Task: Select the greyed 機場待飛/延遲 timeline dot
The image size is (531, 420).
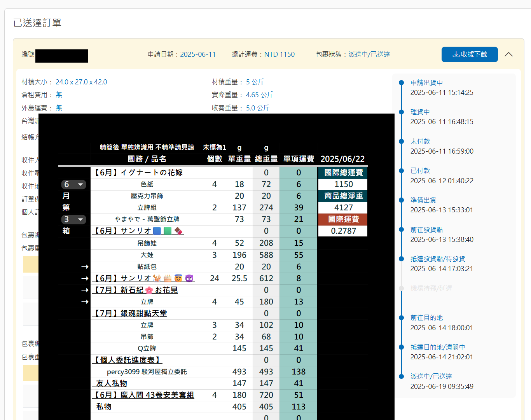Action: tap(402, 288)
